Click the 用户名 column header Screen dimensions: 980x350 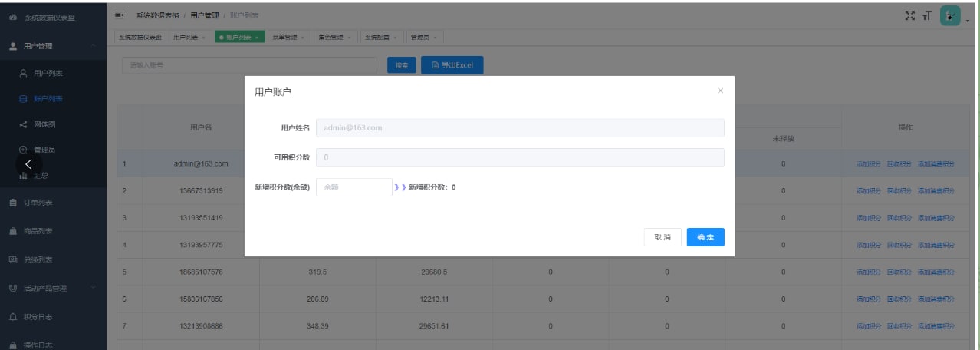(201, 127)
